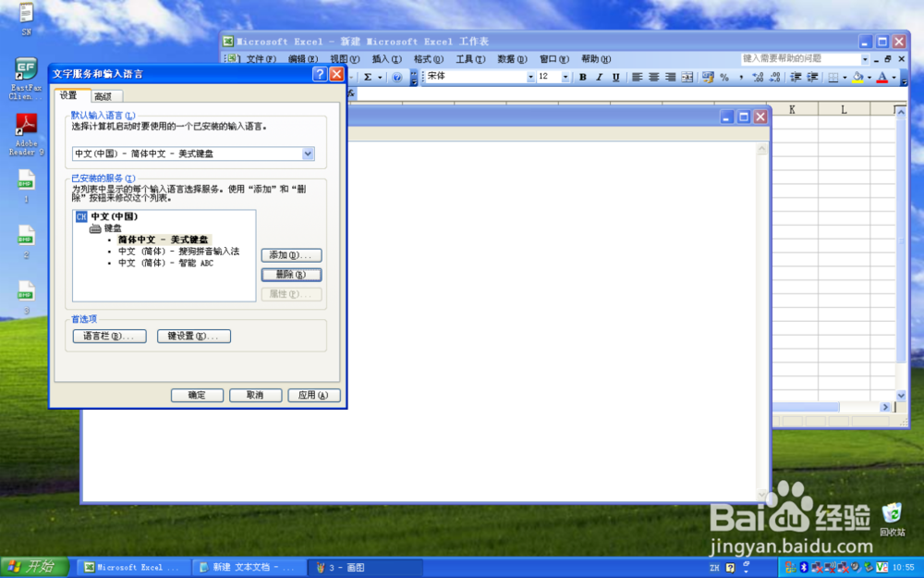Toggle Bold formatting
The height and width of the screenshot is (578, 924).
tap(583, 77)
